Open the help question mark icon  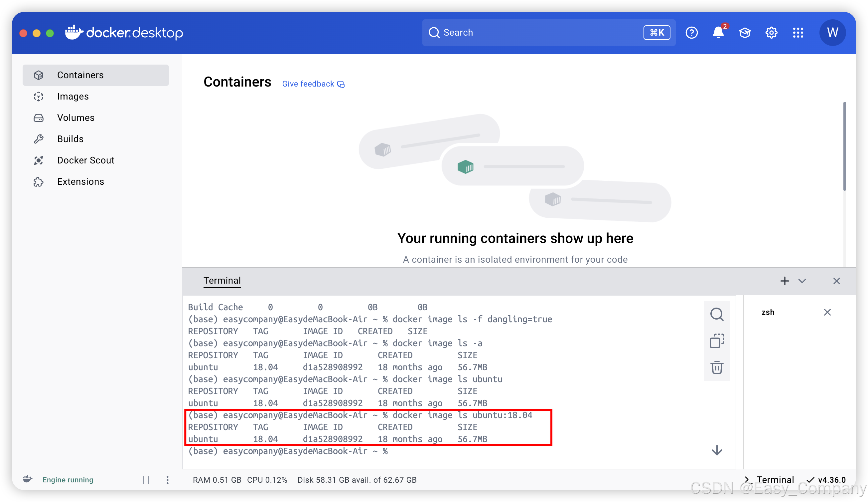(691, 33)
